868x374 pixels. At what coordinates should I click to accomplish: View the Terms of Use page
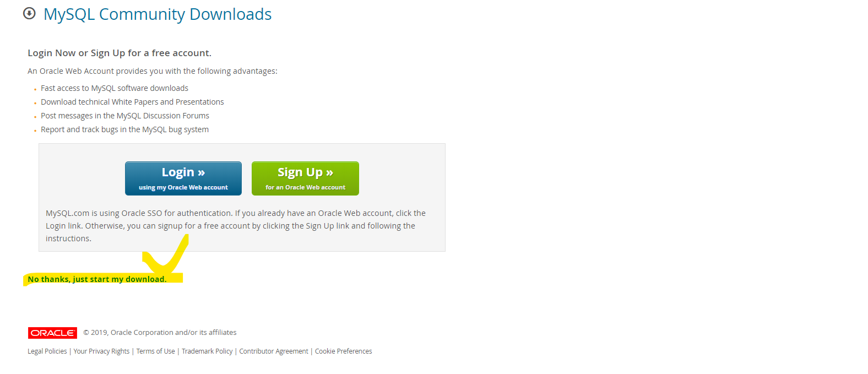156,351
